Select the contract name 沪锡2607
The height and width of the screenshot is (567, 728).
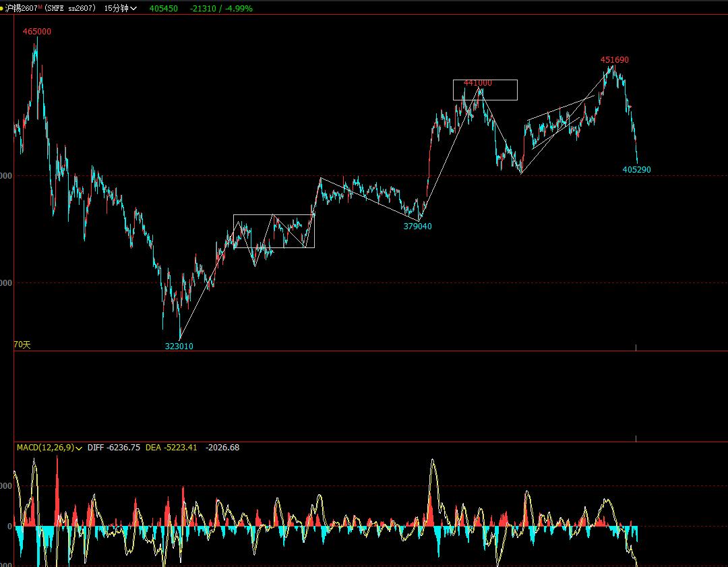[x=22, y=8]
